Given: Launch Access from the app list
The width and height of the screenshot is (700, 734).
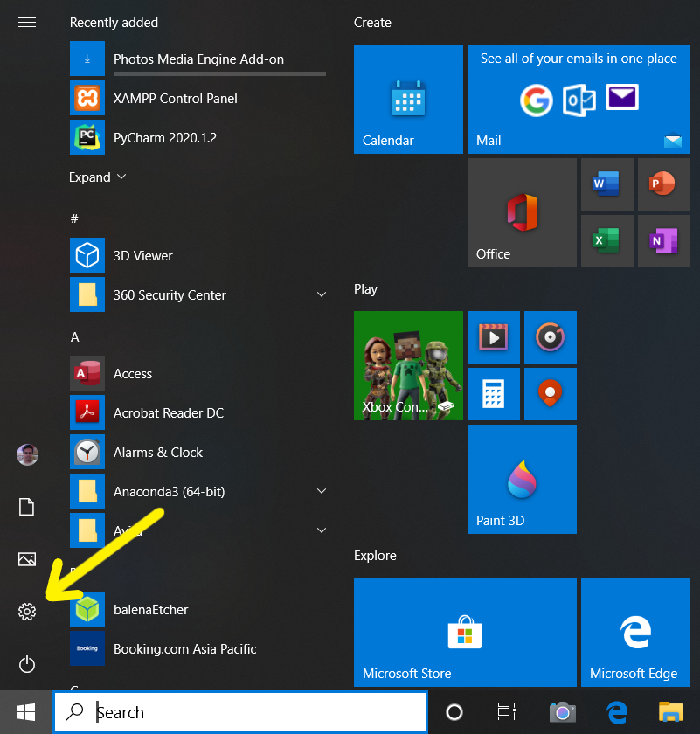Looking at the screenshot, I should [x=198, y=373].
